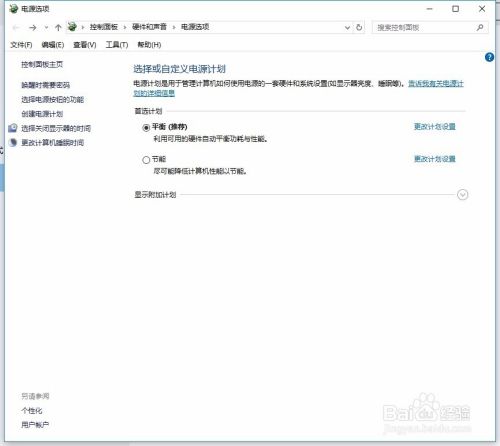Open 控制面板主页 link
This screenshot has height=446, width=500.
point(42,64)
